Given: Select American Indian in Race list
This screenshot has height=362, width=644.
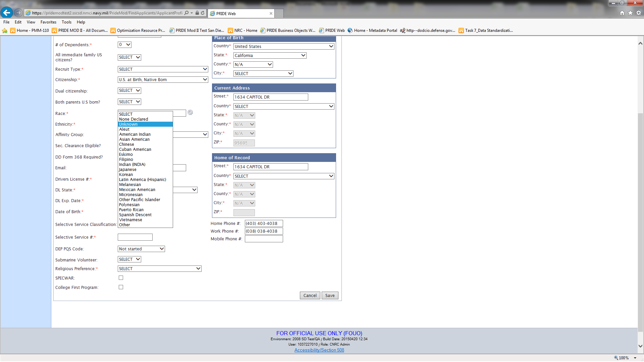Looking at the screenshot, I should click(135, 134).
